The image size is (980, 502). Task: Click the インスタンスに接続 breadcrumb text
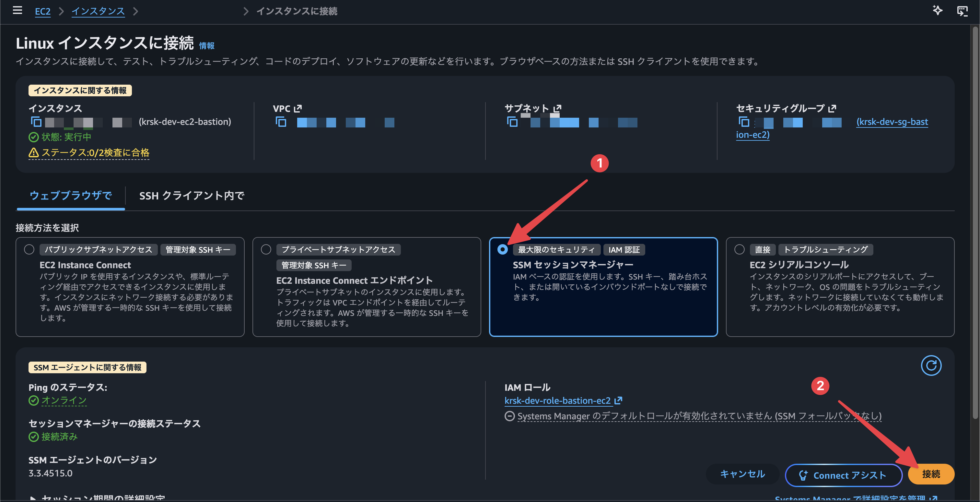click(x=297, y=11)
